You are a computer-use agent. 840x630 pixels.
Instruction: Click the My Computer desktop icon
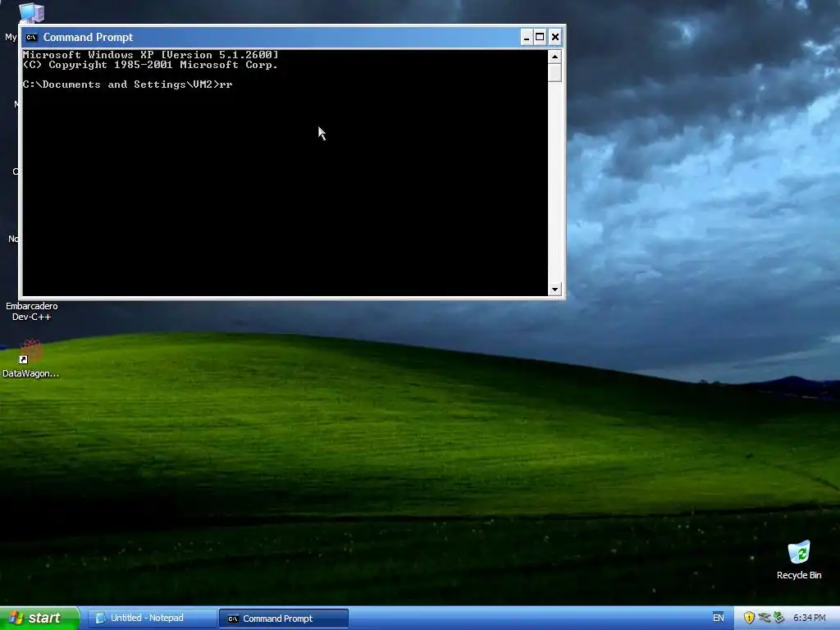[31, 13]
